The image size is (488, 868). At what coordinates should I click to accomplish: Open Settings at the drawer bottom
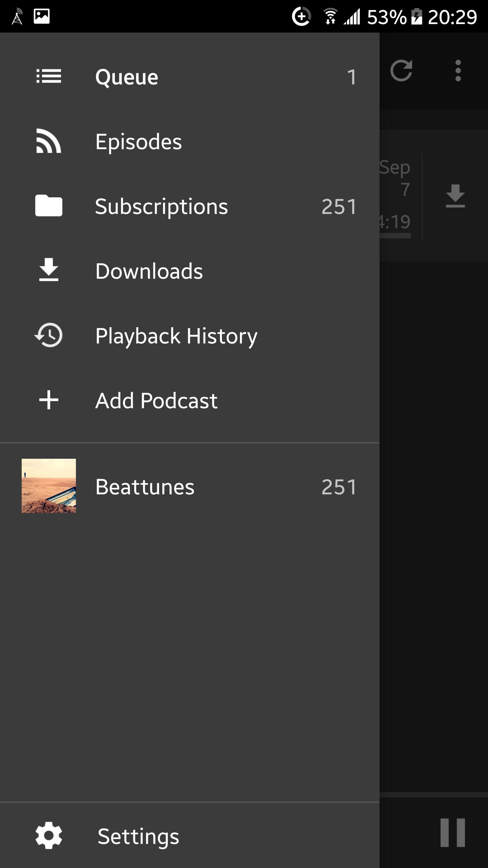[x=190, y=836]
